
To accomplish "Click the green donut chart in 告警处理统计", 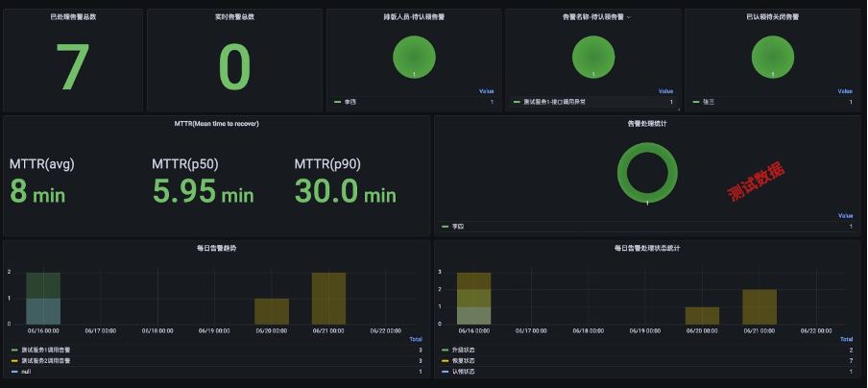I will [647, 172].
